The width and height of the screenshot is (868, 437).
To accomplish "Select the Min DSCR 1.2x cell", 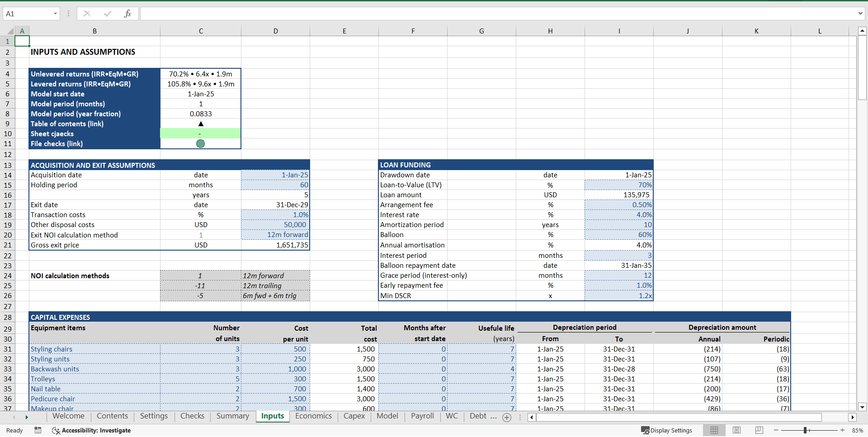I will [x=619, y=296].
